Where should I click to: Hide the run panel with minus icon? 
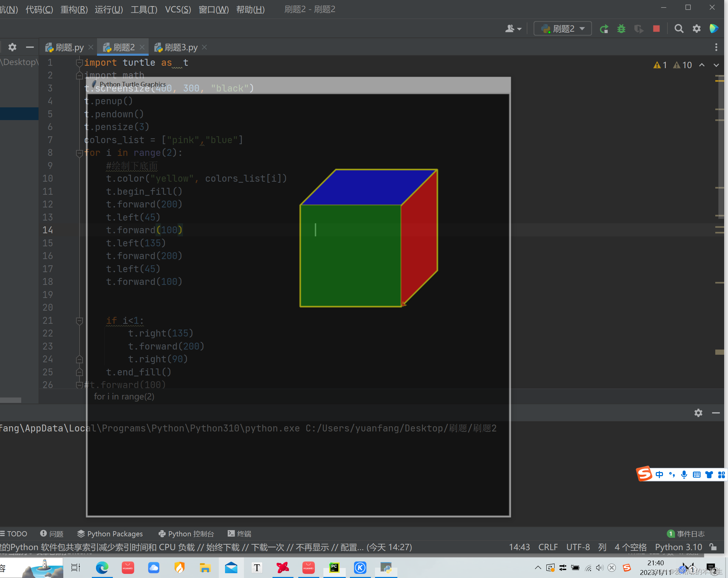pyautogui.click(x=716, y=413)
